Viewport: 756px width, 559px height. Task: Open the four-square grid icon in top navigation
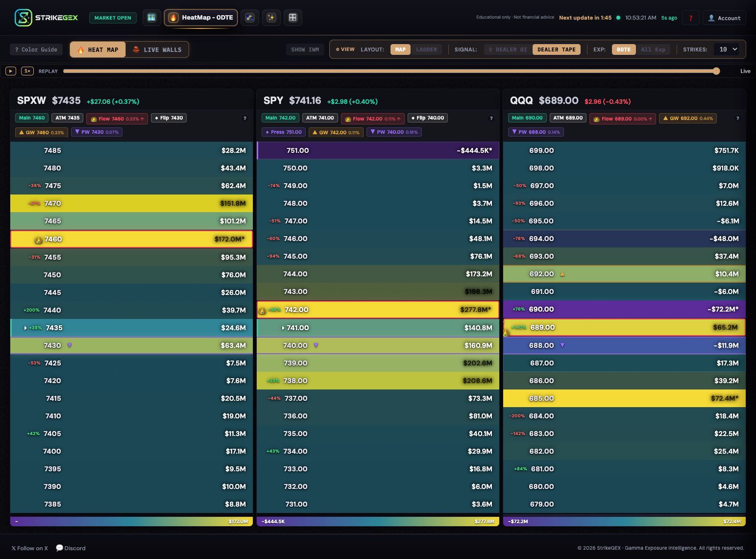[x=293, y=18]
